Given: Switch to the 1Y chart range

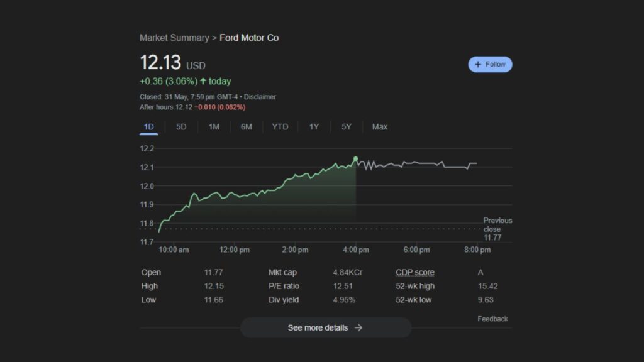Looking at the screenshot, I should point(314,127).
